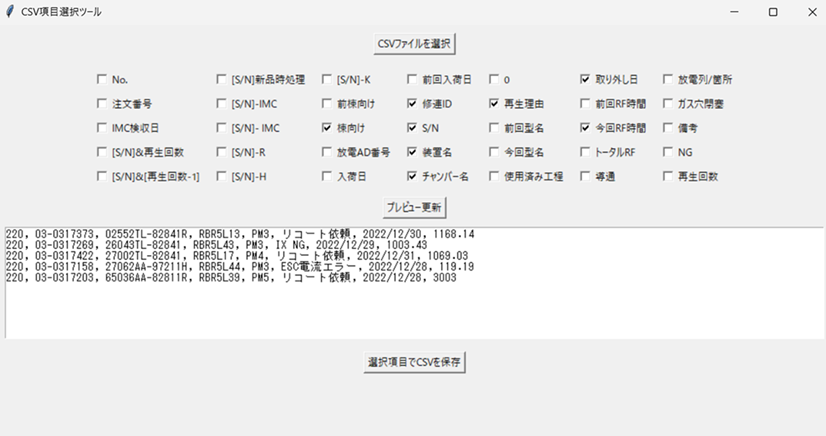Enable the No. checkbox

coord(102,79)
